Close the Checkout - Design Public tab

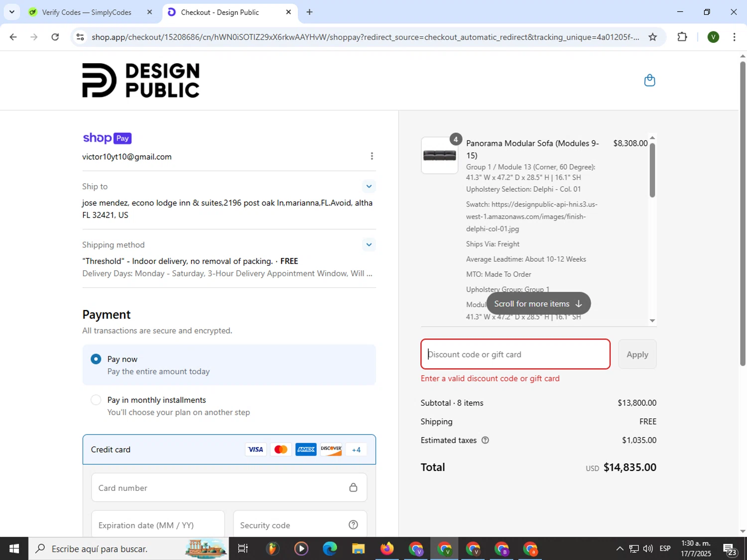(288, 12)
